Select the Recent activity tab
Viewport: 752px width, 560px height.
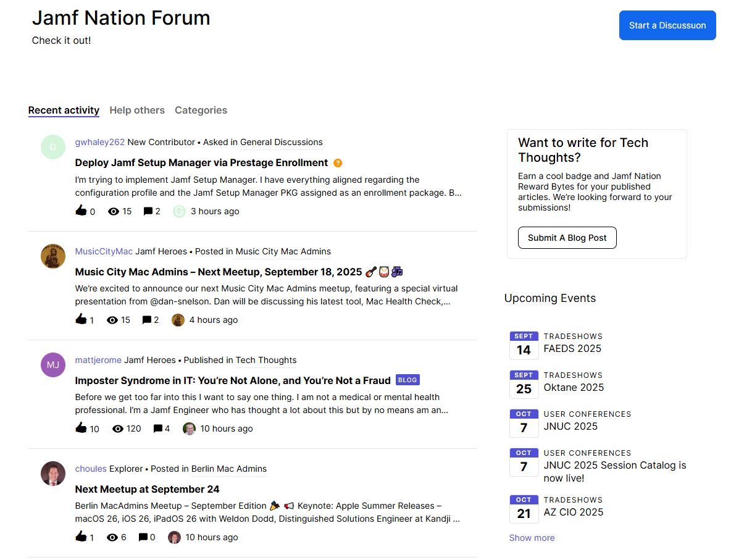coord(64,111)
